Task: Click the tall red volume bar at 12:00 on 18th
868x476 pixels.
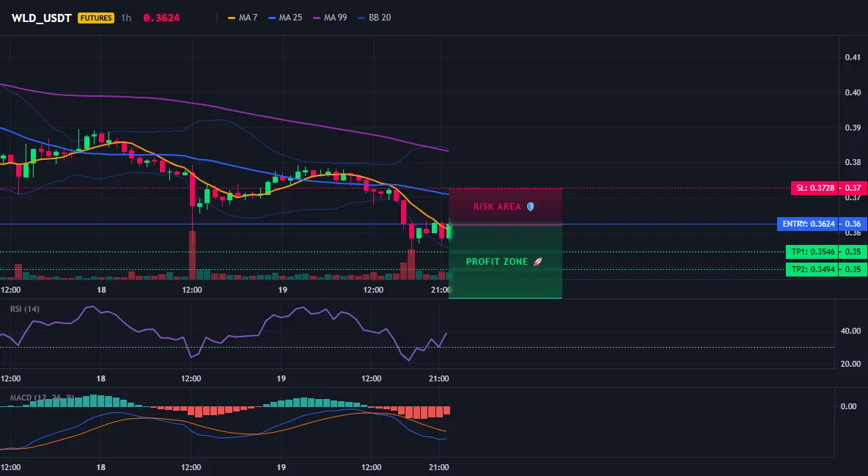Action: 192,255
